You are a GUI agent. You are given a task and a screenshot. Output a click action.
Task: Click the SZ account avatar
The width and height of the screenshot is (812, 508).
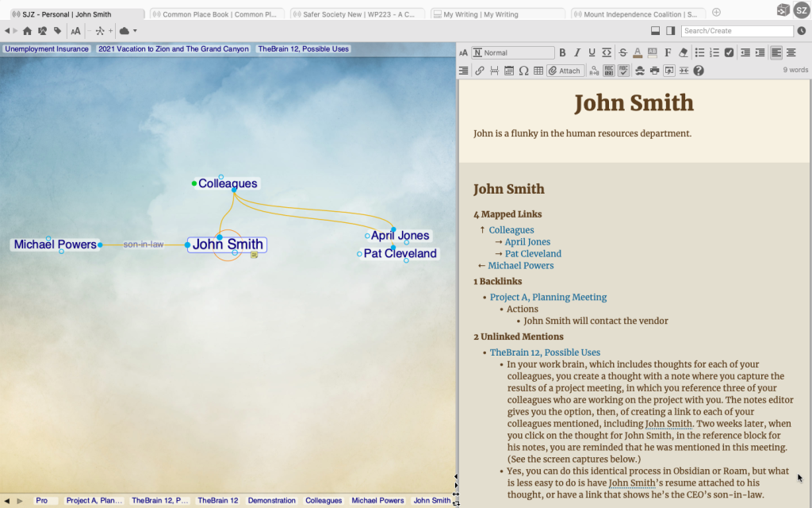coord(802,11)
